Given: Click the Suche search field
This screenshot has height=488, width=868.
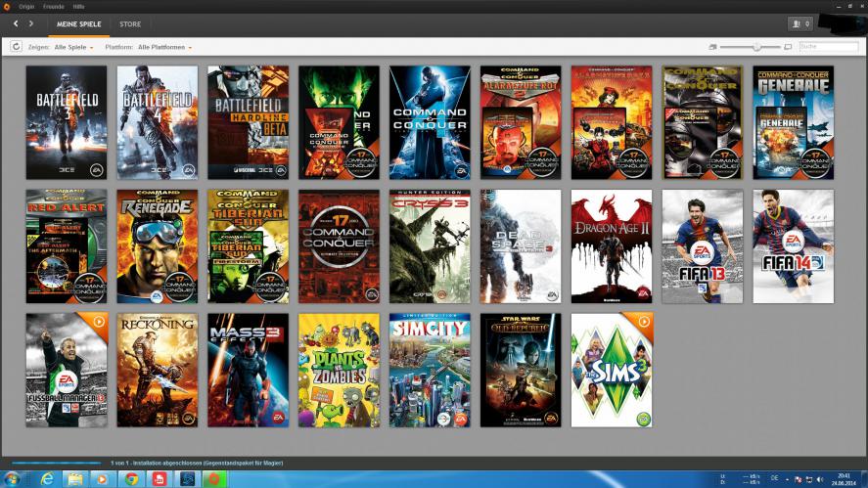Looking at the screenshot, I should coord(827,47).
